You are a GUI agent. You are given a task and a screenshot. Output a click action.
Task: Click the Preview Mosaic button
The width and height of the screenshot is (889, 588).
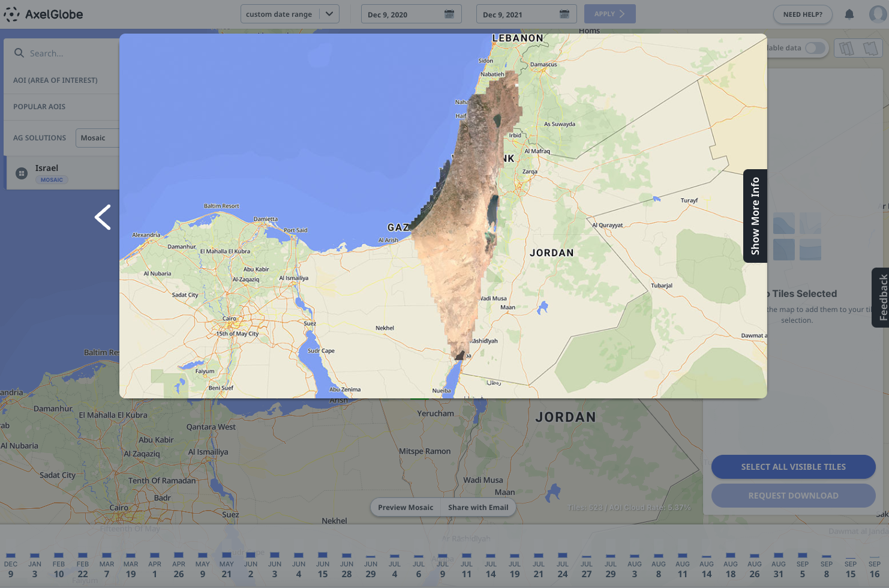(406, 508)
